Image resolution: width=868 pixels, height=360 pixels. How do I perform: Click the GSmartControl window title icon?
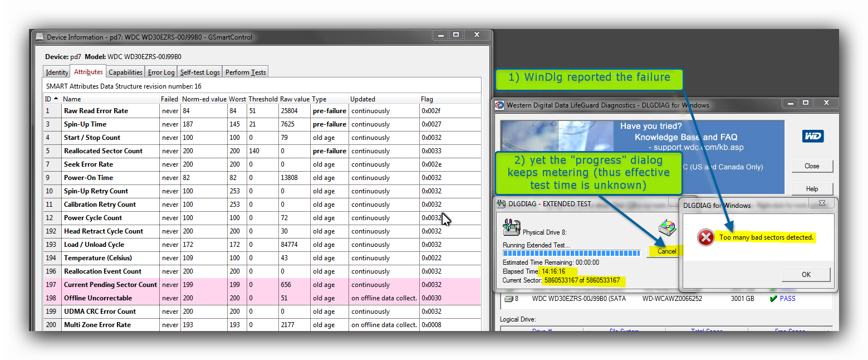pyautogui.click(x=40, y=37)
